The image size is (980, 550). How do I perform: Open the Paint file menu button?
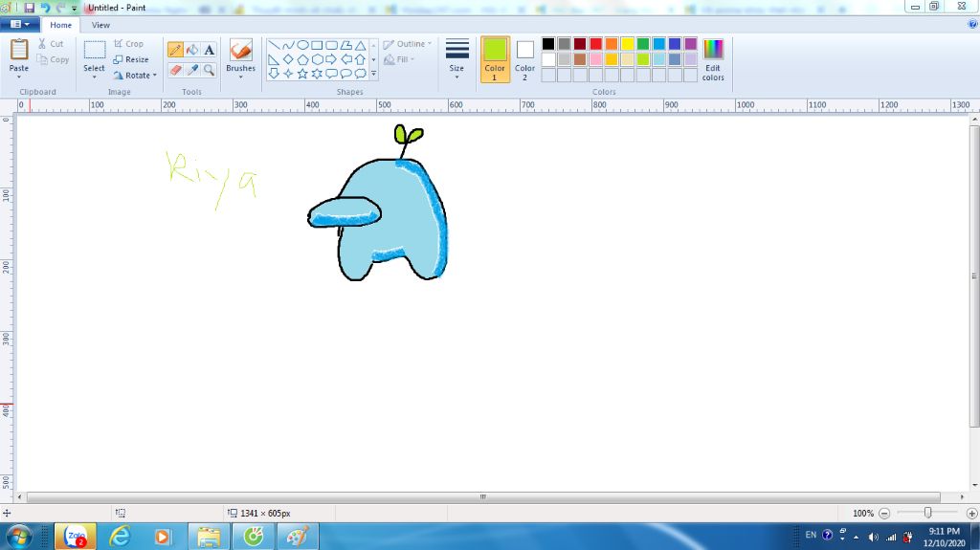coord(20,24)
